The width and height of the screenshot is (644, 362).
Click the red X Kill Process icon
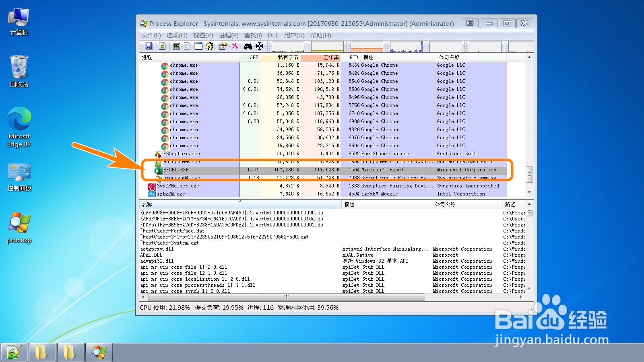[235, 46]
